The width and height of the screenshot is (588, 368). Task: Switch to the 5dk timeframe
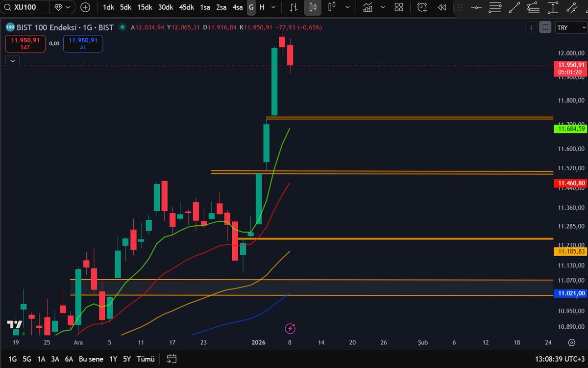click(x=125, y=7)
